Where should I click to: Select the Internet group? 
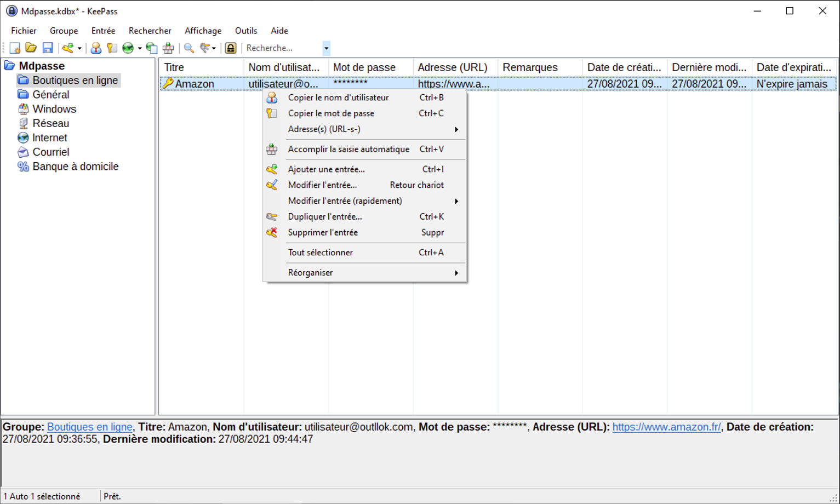(50, 138)
